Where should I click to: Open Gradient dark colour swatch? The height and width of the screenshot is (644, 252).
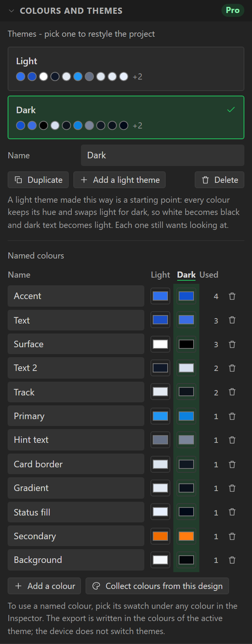pos(186,488)
